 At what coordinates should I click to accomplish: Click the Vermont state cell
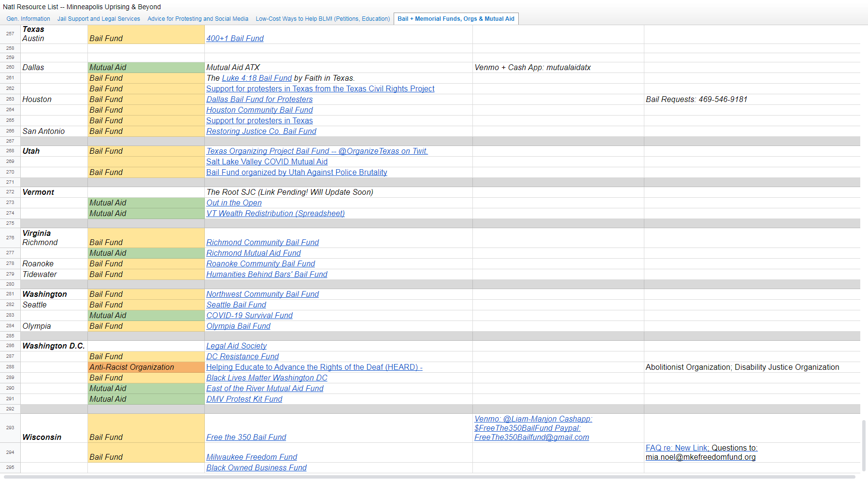pos(54,192)
